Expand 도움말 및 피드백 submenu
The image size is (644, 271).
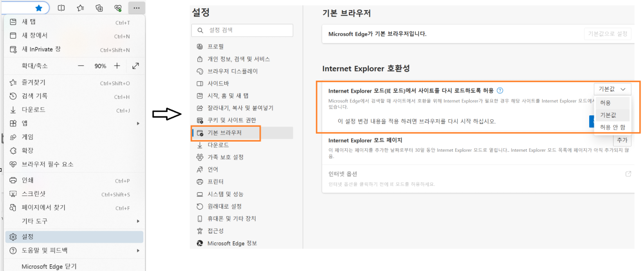click(74, 251)
